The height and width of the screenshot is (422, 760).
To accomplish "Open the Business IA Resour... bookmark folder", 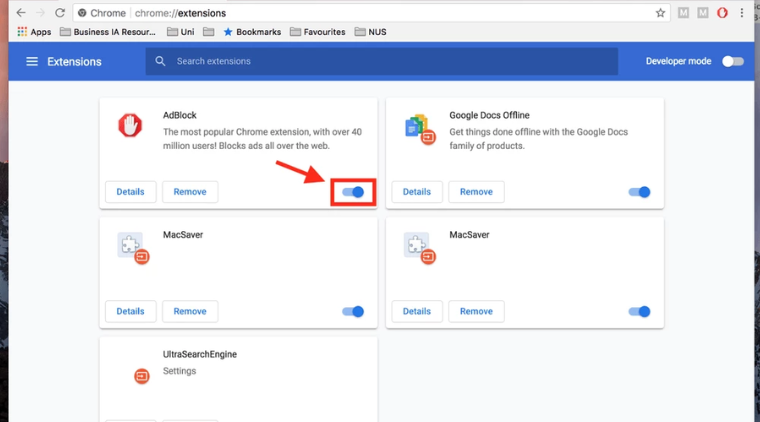I will (x=108, y=32).
